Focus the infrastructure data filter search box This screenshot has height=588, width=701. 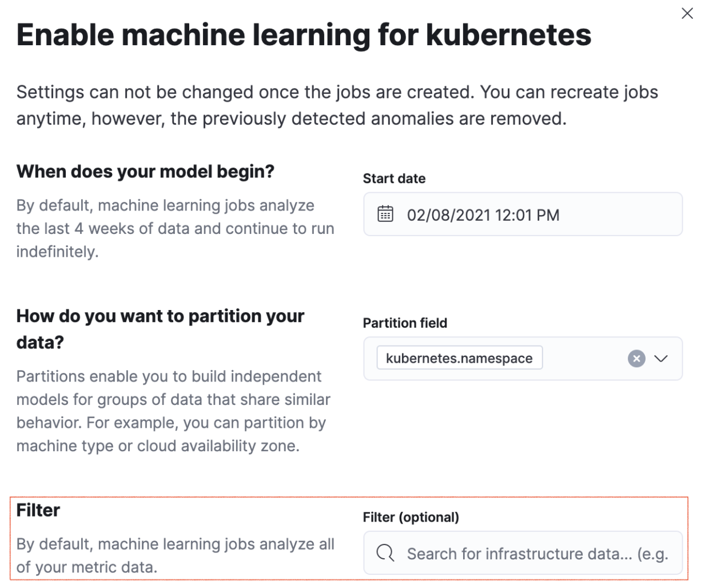pos(536,554)
